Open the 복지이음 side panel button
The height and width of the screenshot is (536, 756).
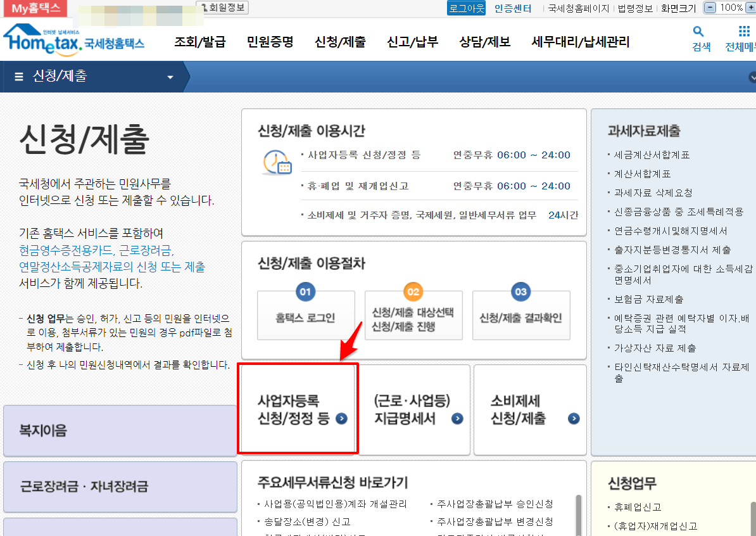point(120,430)
